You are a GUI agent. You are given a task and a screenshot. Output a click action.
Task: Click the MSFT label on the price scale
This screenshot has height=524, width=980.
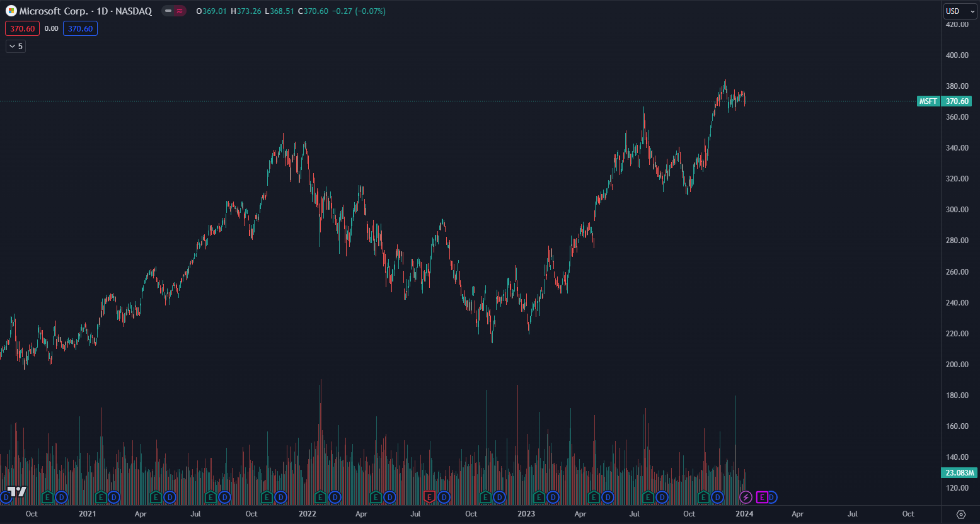928,101
